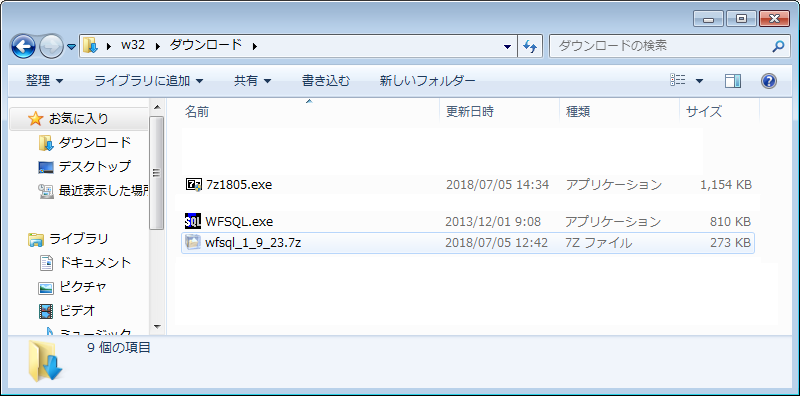Expand arrow after ダウンロード in breadcrumb

pos(255,46)
